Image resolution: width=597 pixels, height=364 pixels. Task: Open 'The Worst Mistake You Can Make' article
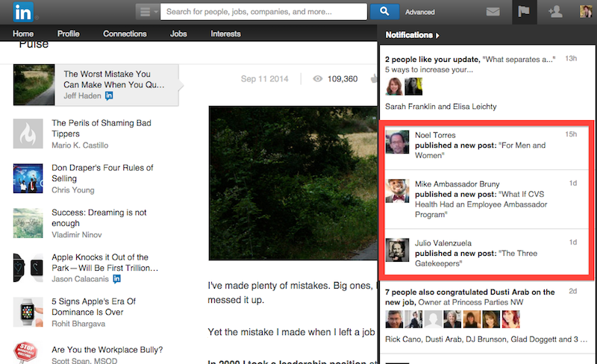114,79
